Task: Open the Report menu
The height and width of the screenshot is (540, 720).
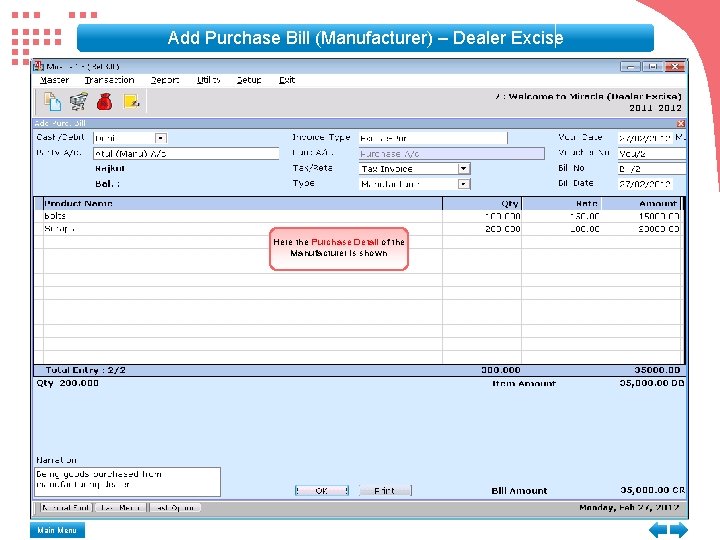Action: pos(165,80)
